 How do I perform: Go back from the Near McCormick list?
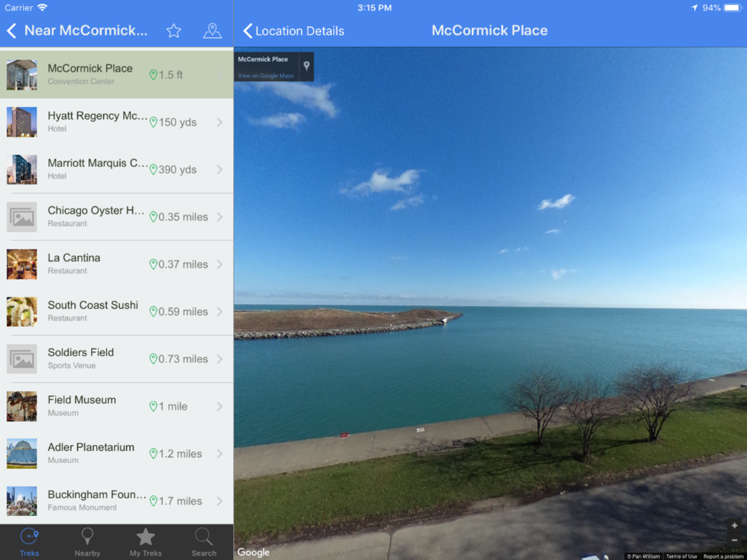pyautogui.click(x=12, y=31)
